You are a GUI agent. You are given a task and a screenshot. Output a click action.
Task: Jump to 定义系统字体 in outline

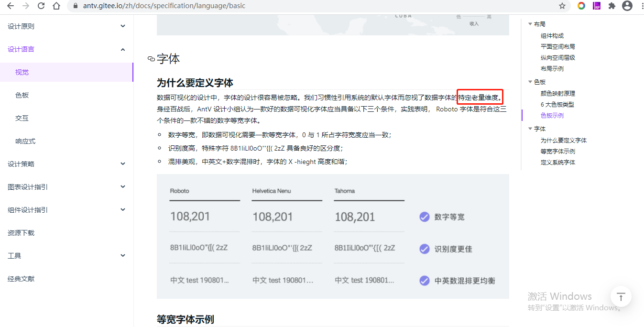[x=558, y=162]
